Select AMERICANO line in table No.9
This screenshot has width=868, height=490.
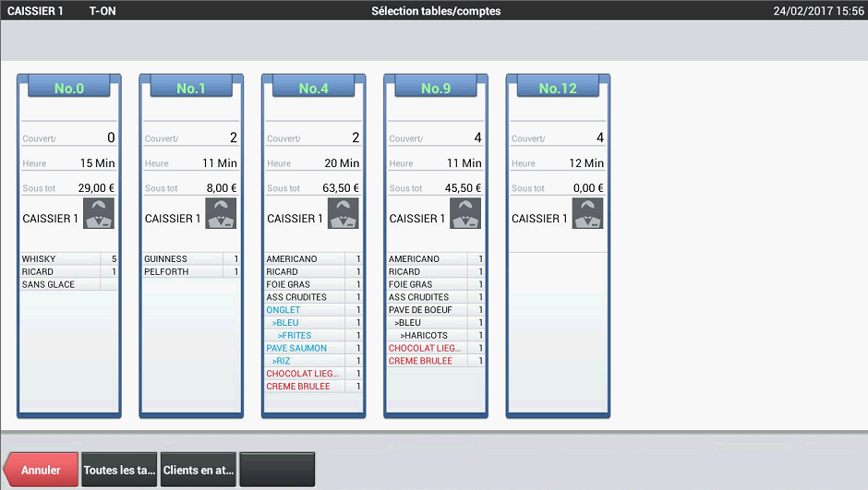(x=436, y=258)
